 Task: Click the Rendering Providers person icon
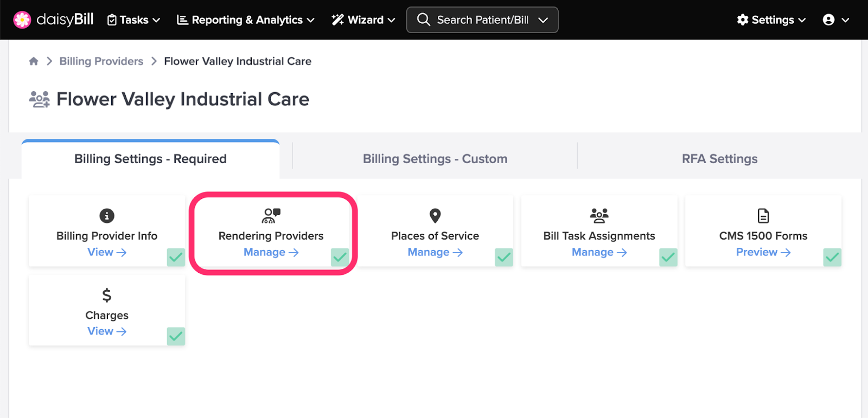point(271,216)
